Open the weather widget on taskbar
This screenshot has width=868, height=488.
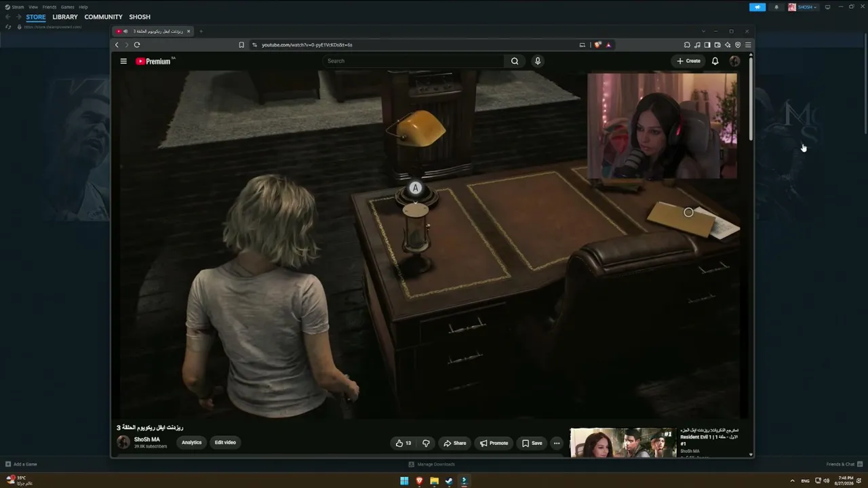coord(19,481)
